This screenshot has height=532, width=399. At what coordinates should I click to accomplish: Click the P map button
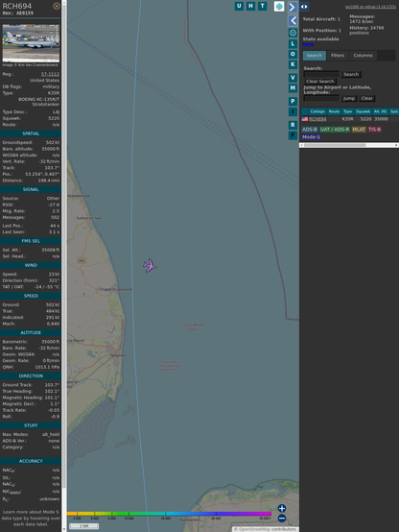(293, 101)
